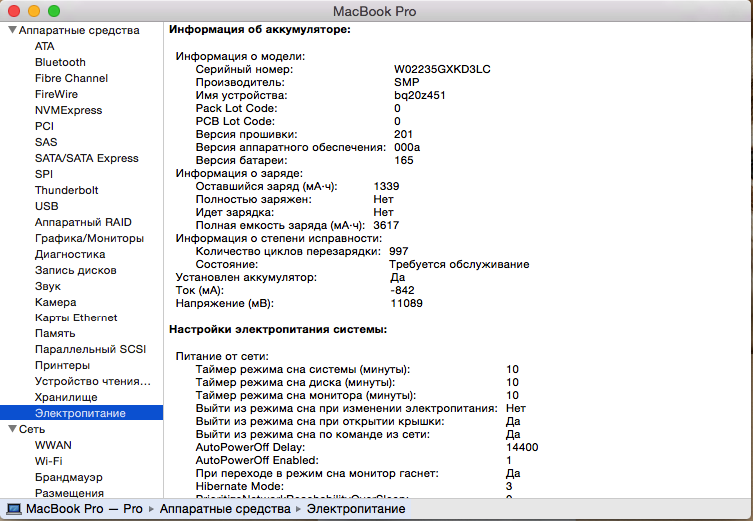Click Требуется обслуживание status text
This screenshot has height=521, width=753.
point(459,264)
